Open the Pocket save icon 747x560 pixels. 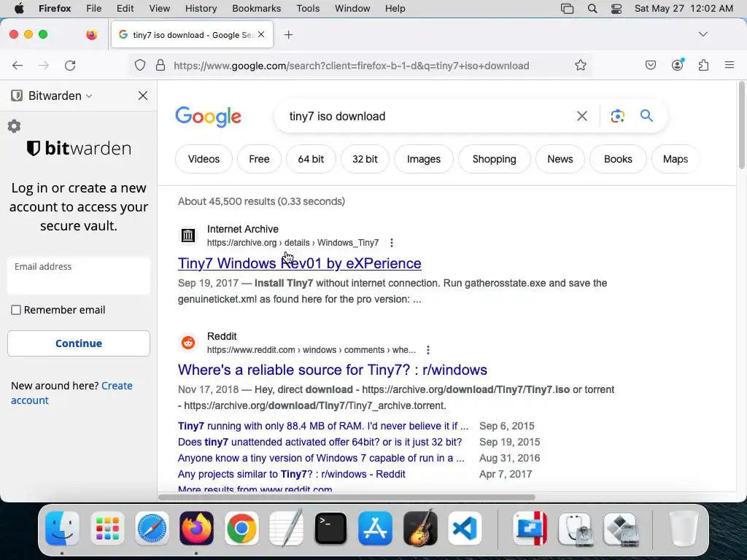650,65
